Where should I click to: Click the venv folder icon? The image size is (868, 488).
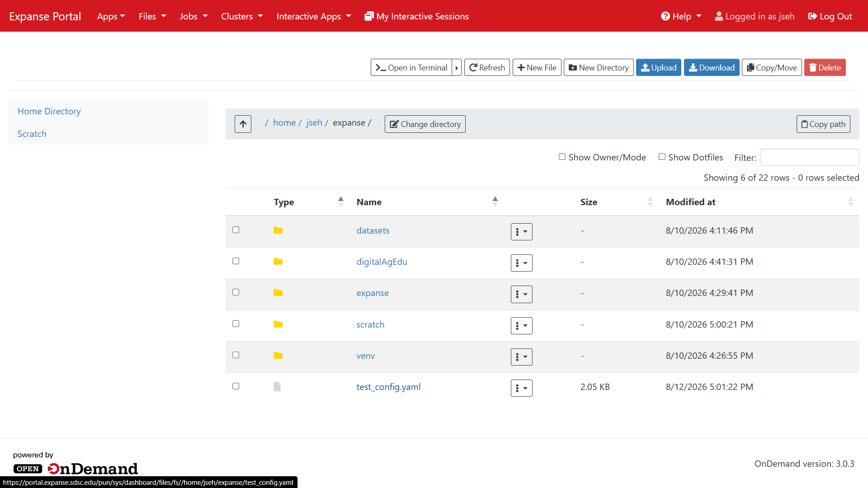pos(278,356)
